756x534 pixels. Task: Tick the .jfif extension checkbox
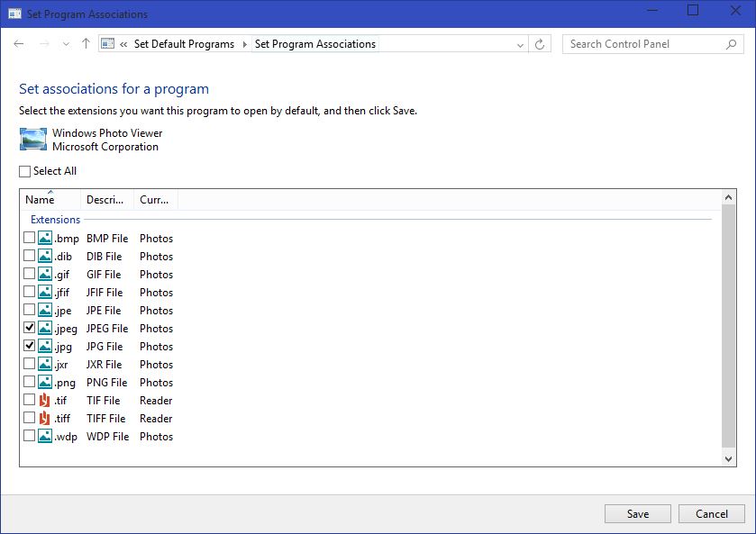click(x=30, y=292)
